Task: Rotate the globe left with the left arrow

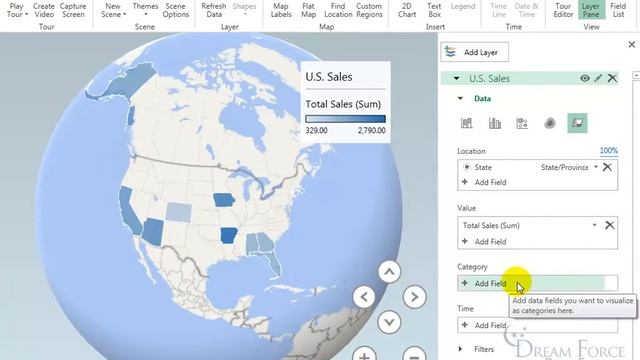Action: coord(364,297)
